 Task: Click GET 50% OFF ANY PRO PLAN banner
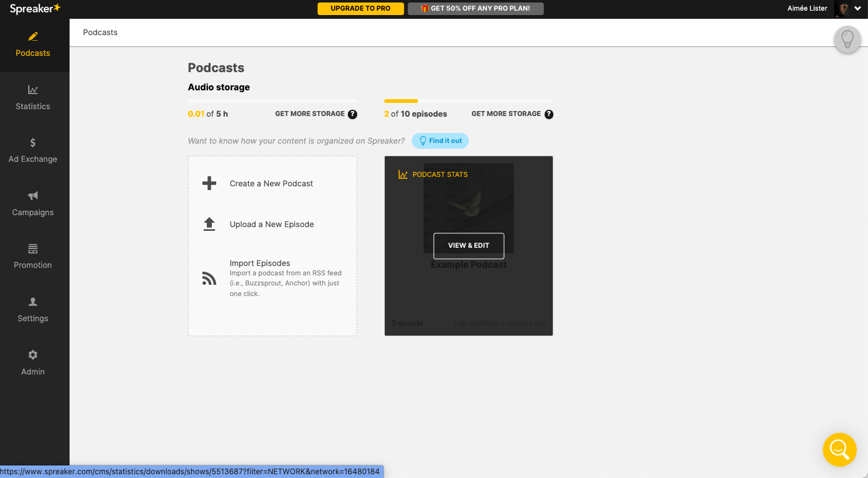pos(476,8)
